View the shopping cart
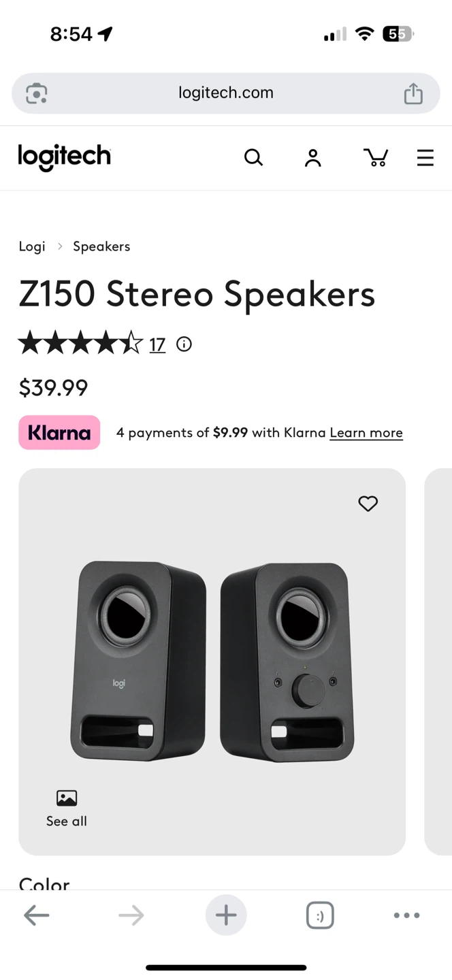This screenshot has height=980, width=452. point(376,158)
